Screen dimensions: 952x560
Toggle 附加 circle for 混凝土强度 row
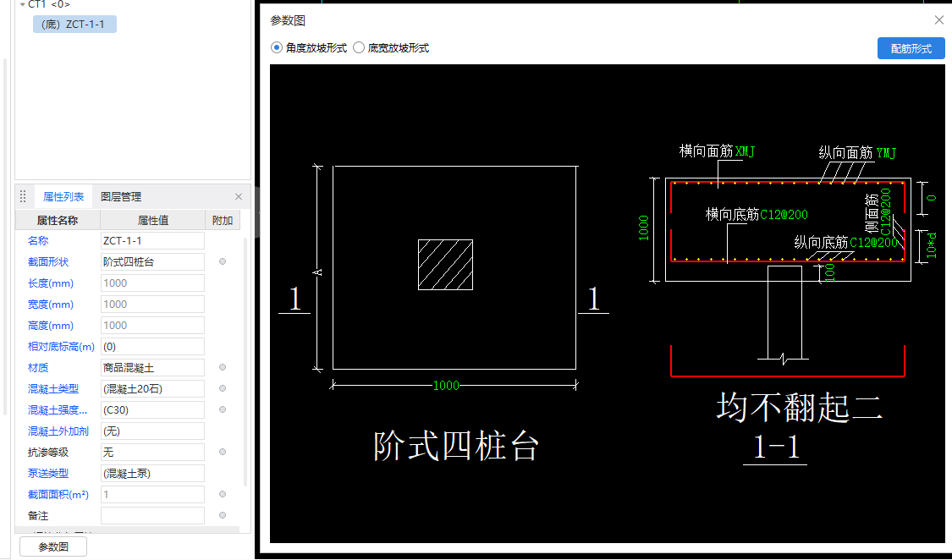click(223, 409)
